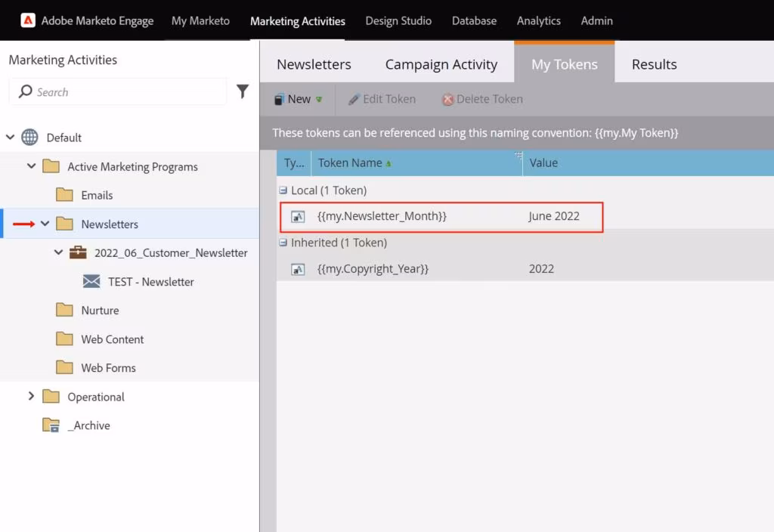
Task: Click the Adobe logo icon
Action: [x=27, y=20]
